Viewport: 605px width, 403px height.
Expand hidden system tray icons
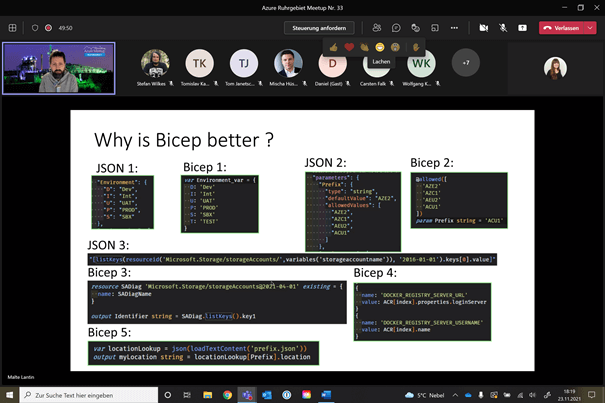[455, 395]
